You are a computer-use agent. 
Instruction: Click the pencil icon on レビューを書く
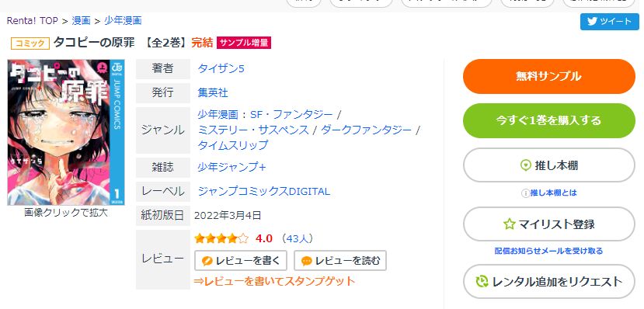207,261
